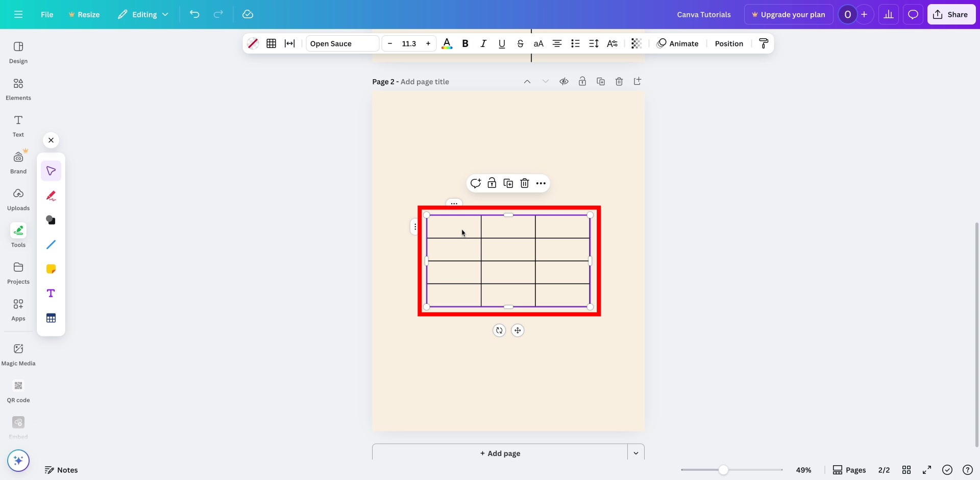Viewport: 980px width, 480px height.
Task: Expand the Add page options chevron
Action: coord(635,452)
